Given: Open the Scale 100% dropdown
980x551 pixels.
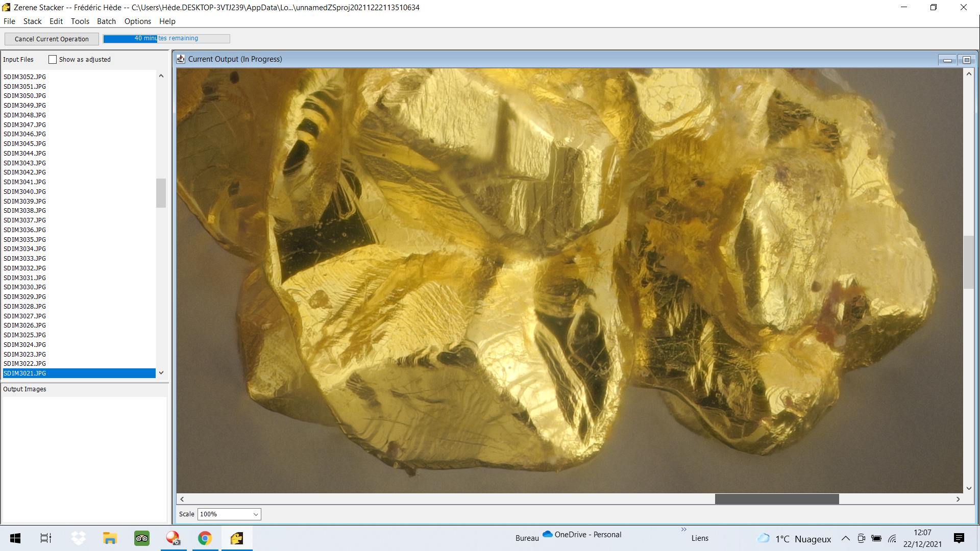Looking at the screenshot, I should click(x=229, y=514).
